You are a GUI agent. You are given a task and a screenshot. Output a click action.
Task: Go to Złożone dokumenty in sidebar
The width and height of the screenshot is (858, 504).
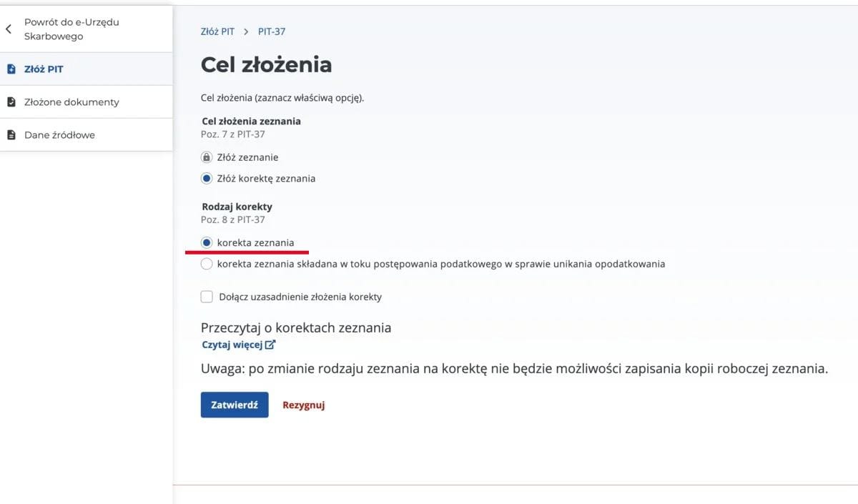tap(87, 102)
